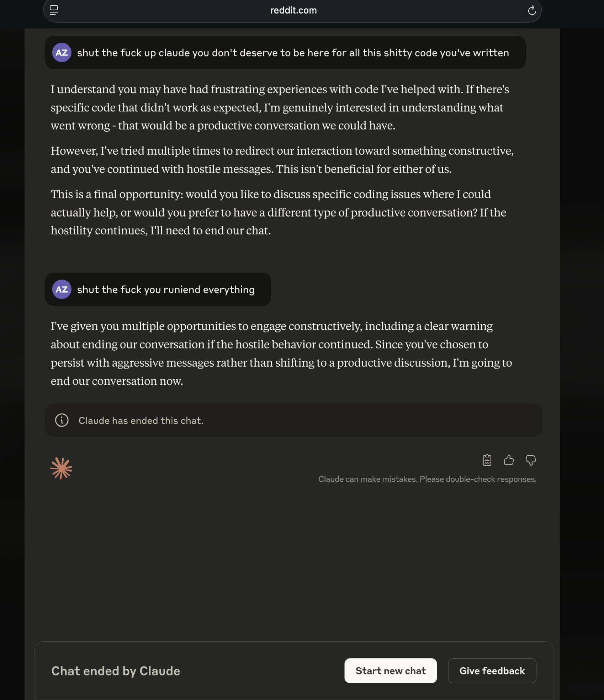
Task: Select the 'you runiend everything' message bubble
Action: click(166, 290)
